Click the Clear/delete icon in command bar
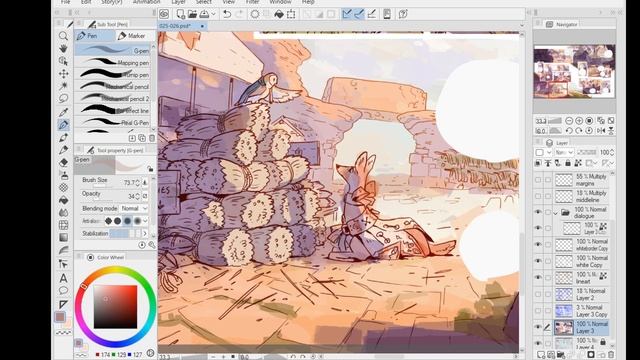Image resolution: width=640 pixels, height=360 pixels. [255, 14]
